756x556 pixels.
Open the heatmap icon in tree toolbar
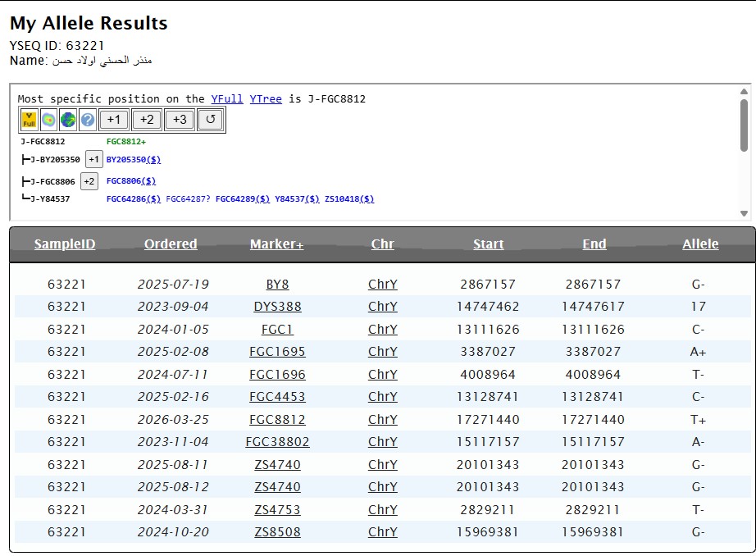point(48,120)
